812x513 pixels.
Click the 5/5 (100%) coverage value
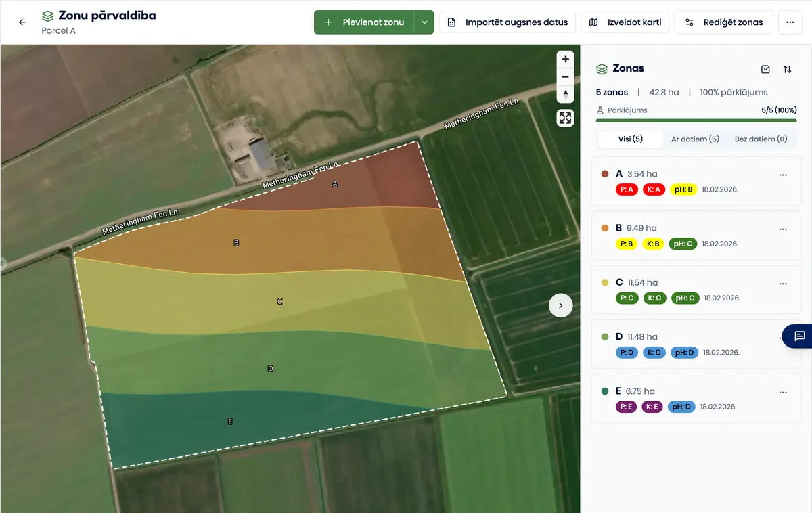pyautogui.click(x=779, y=110)
